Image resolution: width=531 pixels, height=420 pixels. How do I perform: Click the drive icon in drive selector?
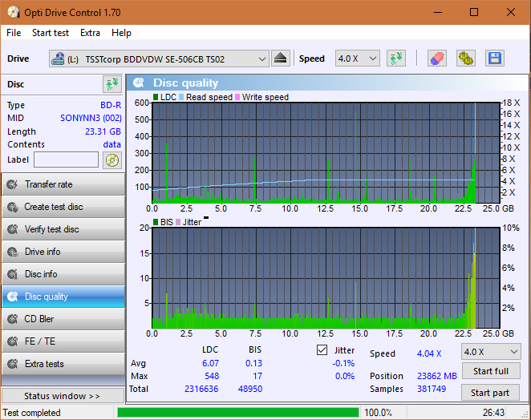[58, 59]
